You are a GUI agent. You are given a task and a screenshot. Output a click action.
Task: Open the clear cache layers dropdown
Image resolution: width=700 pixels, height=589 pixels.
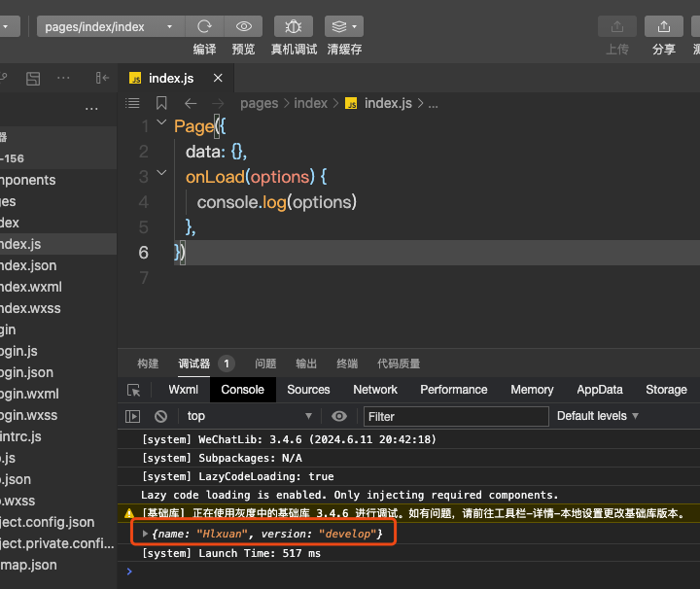344,26
